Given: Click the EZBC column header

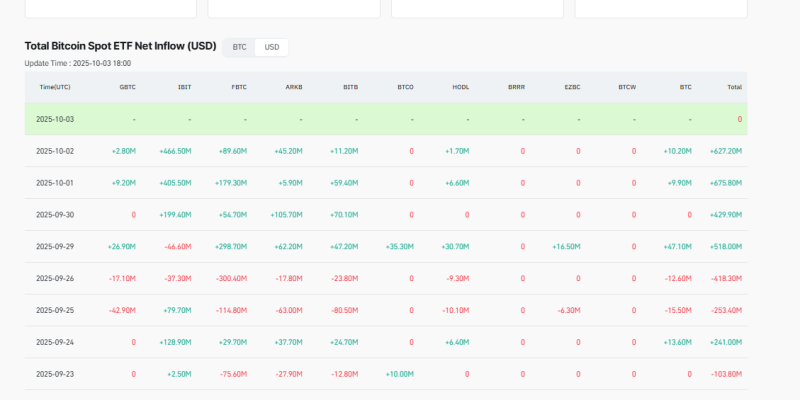Looking at the screenshot, I should click(571, 87).
